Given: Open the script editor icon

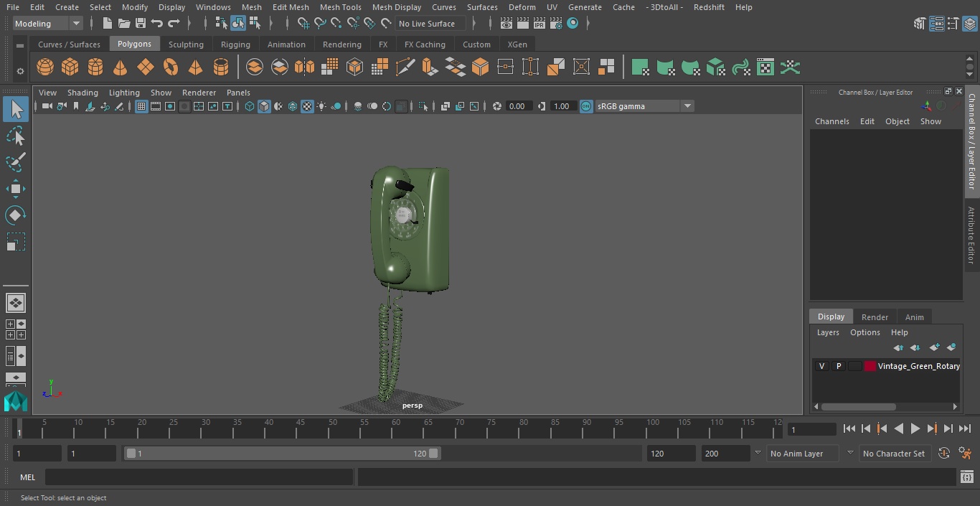Looking at the screenshot, I should point(966,477).
